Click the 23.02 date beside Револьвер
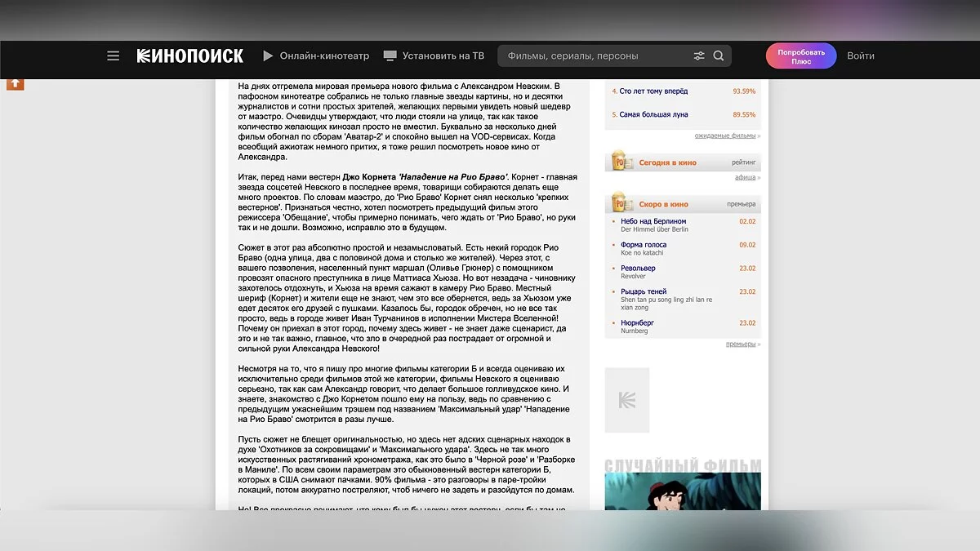 pyautogui.click(x=747, y=268)
